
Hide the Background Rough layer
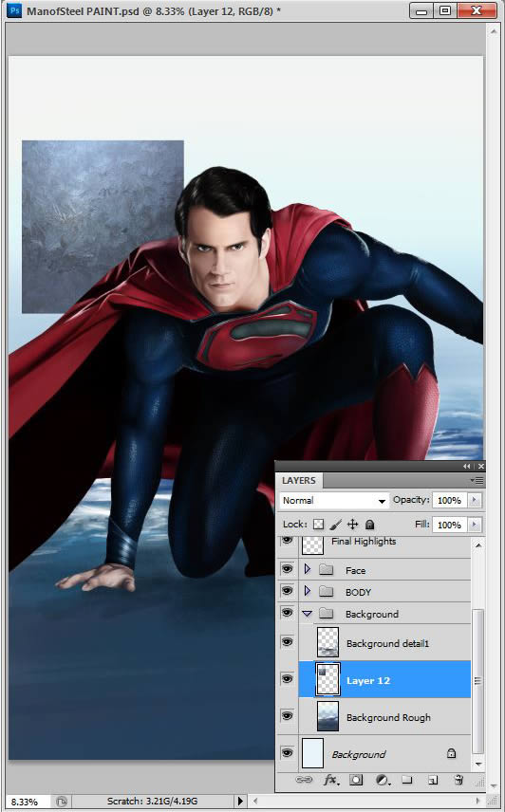287,715
